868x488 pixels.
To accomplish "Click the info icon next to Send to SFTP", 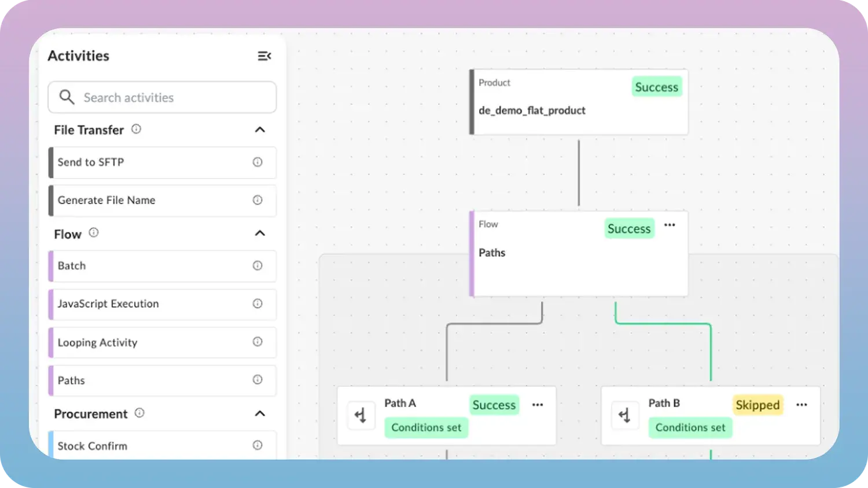I will tap(258, 162).
